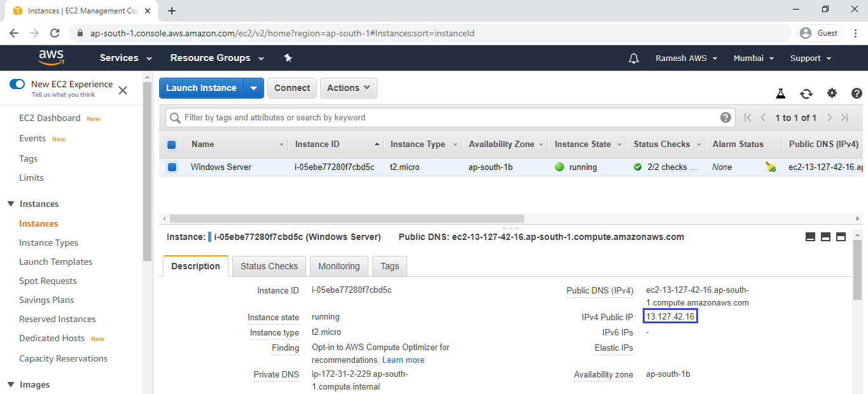Image resolution: width=868 pixels, height=394 pixels.
Task: Switch to the Monitoring tab
Action: point(339,266)
